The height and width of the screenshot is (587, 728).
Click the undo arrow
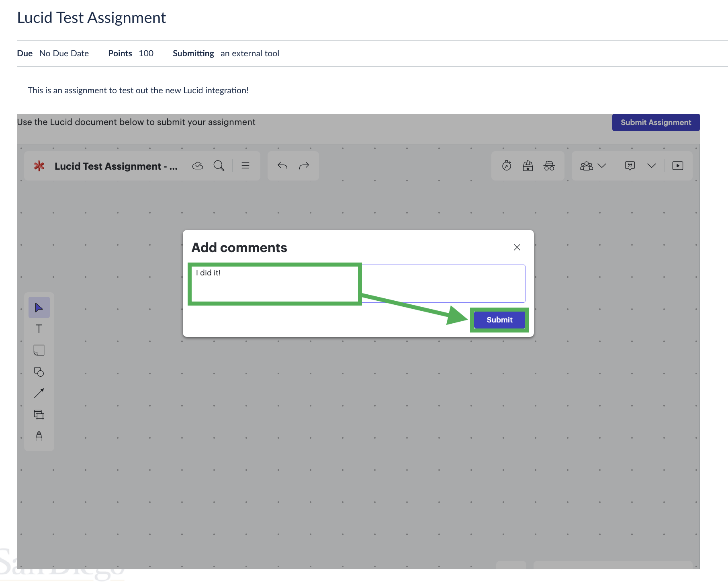click(x=282, y=166)
